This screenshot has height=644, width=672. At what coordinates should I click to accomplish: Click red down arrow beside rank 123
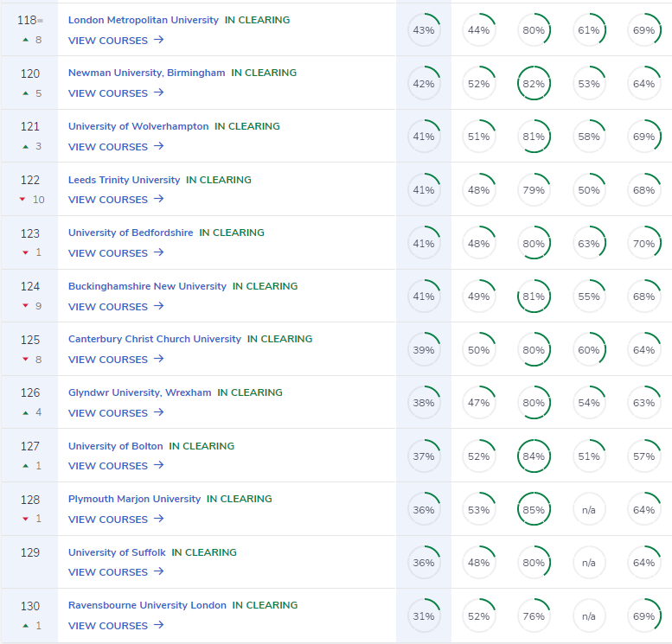pos(26,252)
